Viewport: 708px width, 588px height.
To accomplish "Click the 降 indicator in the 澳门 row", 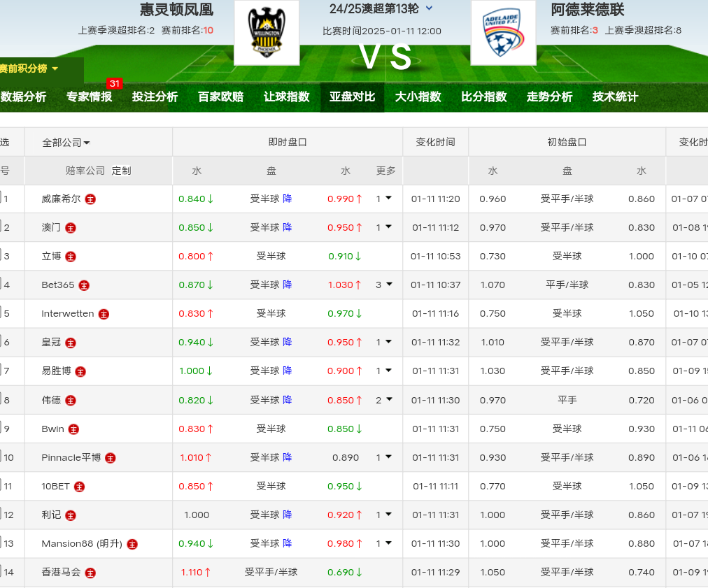I will coord(287,227).
